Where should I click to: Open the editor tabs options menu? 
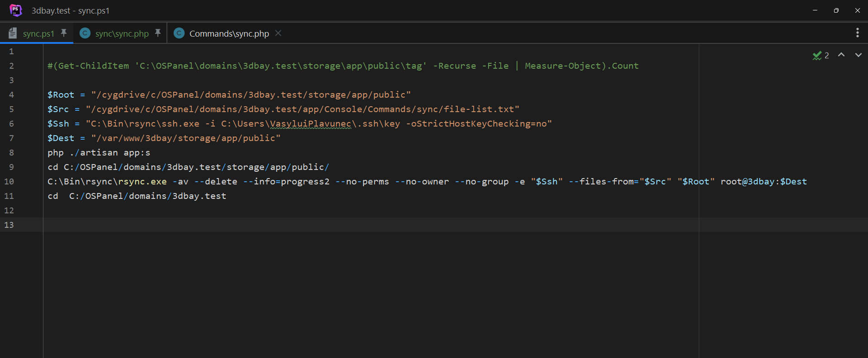click(857, 33)
